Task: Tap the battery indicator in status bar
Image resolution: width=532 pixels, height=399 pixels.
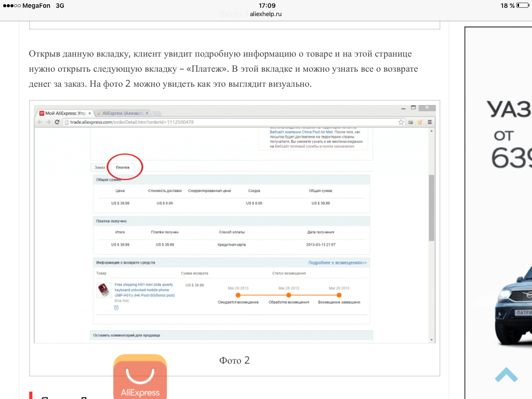Action: tap(523, 5)
